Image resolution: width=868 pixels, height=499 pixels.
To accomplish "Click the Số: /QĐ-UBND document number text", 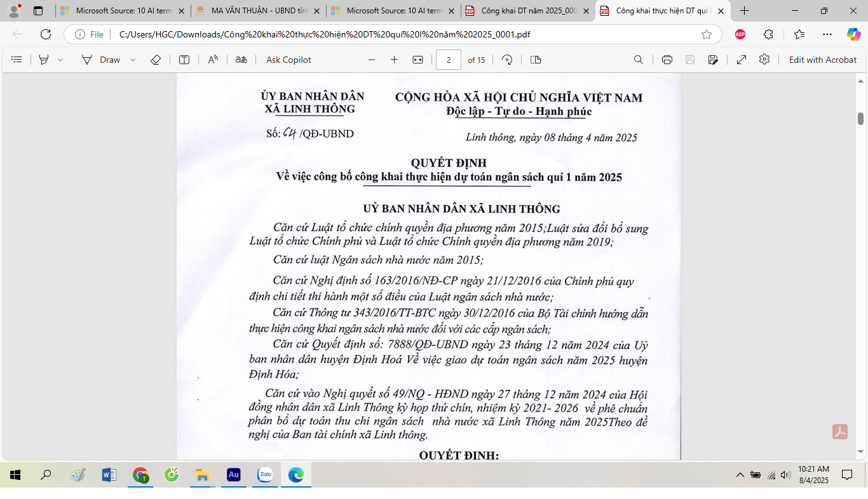I will (310, 133).
